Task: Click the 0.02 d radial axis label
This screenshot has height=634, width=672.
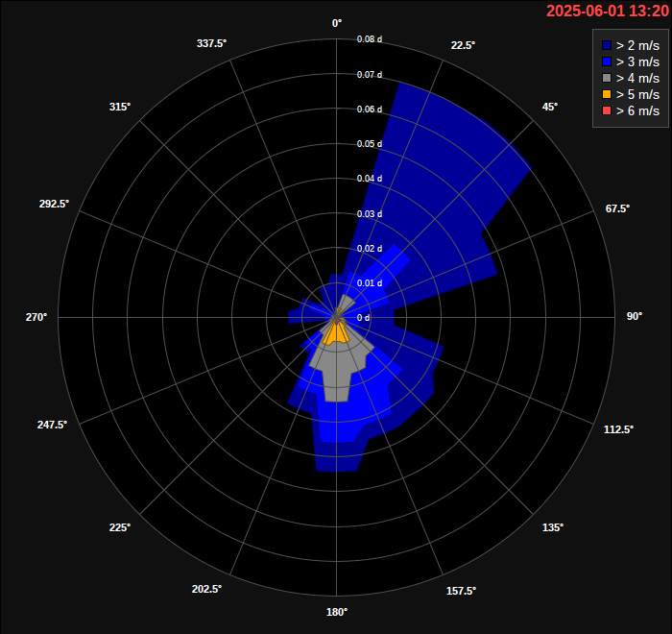Action: [370, 249]
